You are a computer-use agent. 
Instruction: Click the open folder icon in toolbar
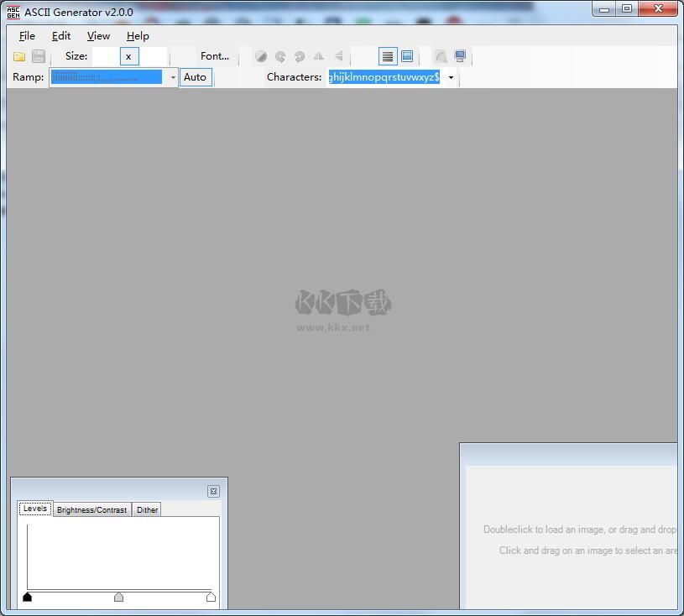[x=19, y=56]
